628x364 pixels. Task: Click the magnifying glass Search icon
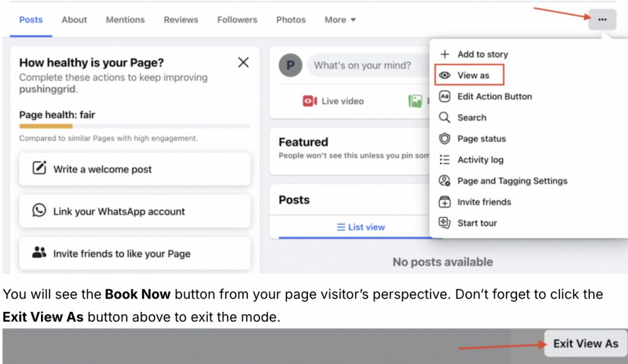click(445, 118)
